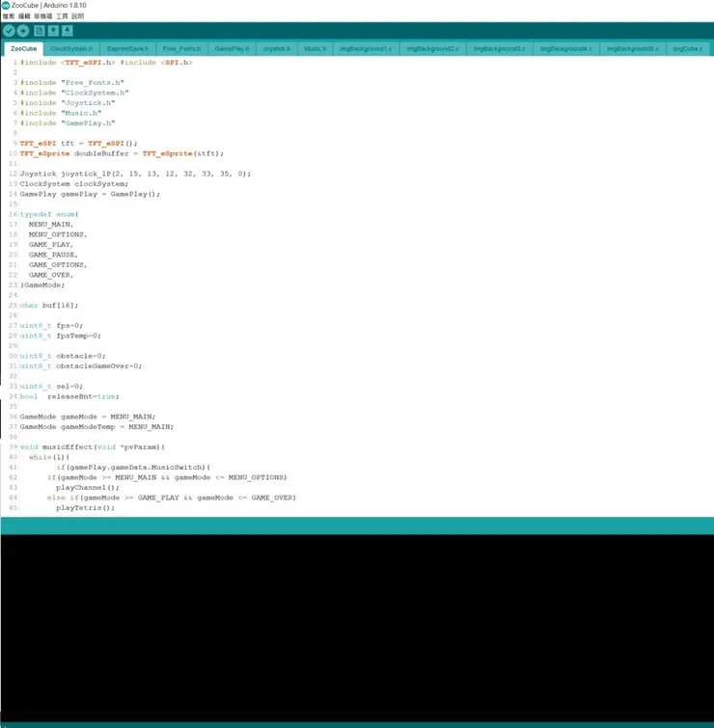This screenshot has height=728, width=714.
Task: Switch to the imgCube.c tab
Action: [x=688, y=49]
